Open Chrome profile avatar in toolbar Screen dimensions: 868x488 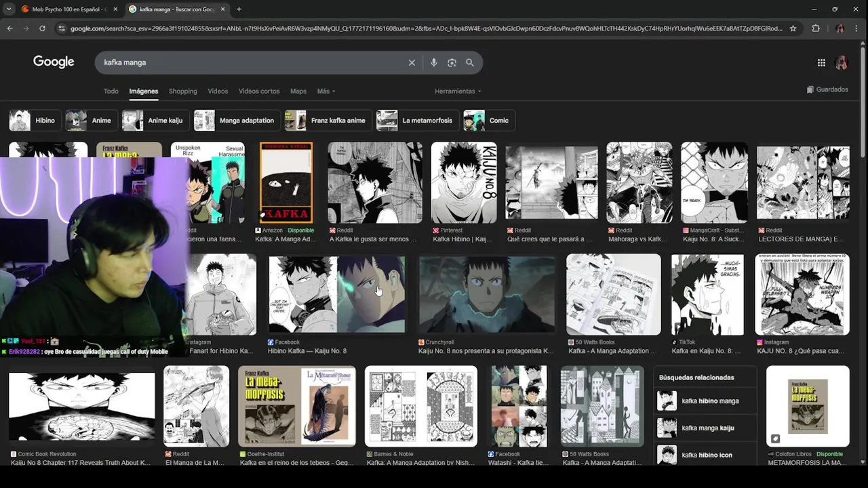(840, 28)
